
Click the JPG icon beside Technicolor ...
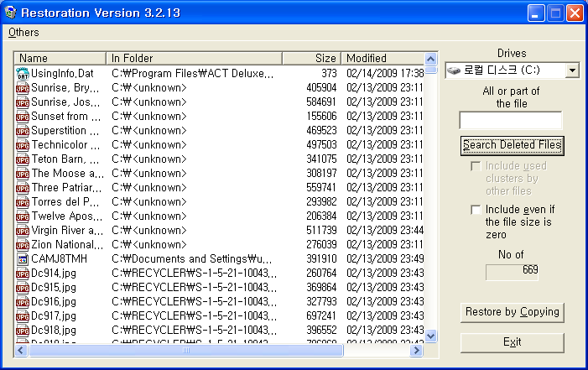[23, 145]
